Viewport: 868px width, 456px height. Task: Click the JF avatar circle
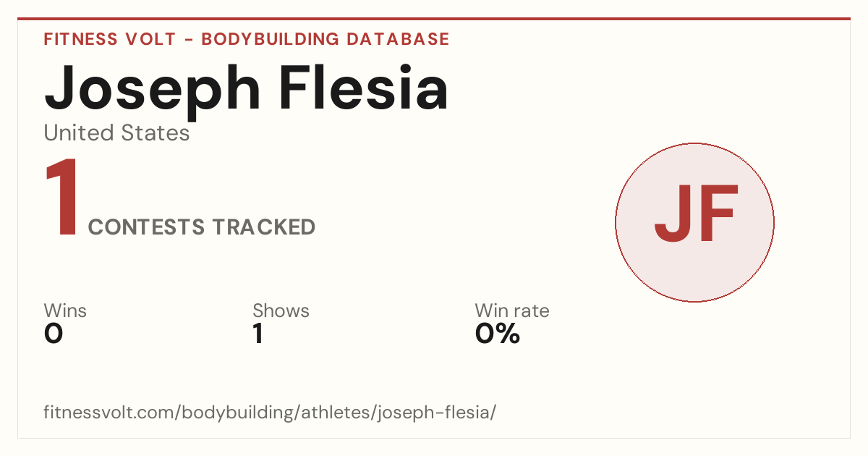pos(694,222)
